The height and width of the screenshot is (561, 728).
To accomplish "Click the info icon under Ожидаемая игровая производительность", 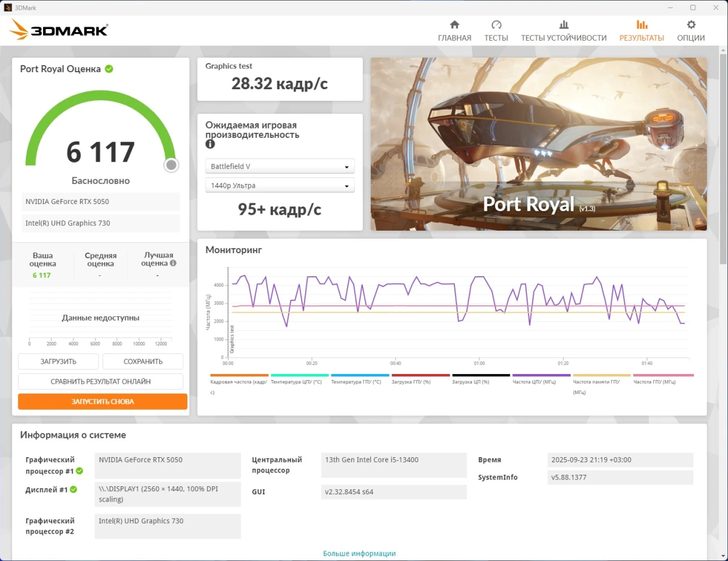I will pyautogui.click(x=210, y=144).
